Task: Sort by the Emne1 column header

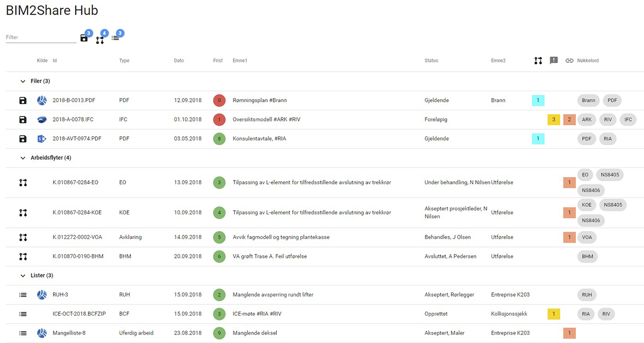Action: pyautogui.click(x=240, y=61)
